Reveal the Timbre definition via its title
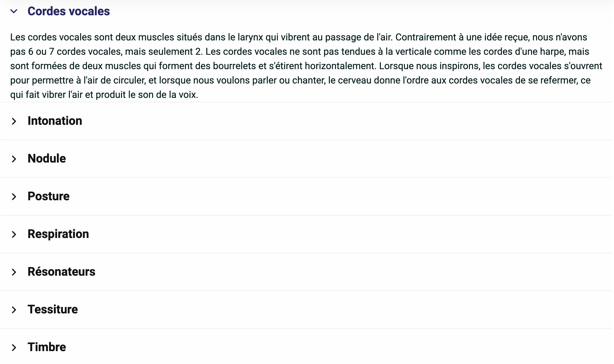The height and width of the screenshot is (364, 614). [x=47, y=347]
